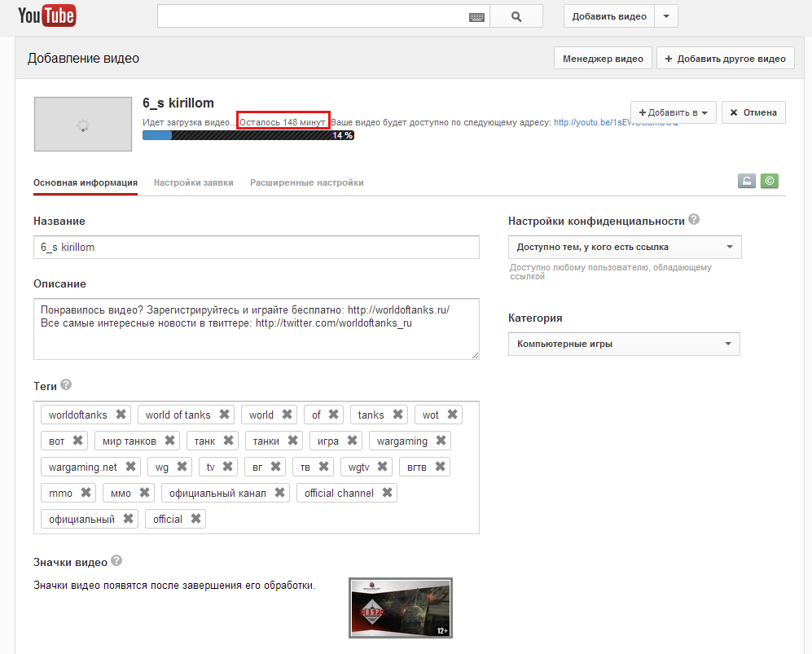Remove the Cyrillic 'вот' tag
Viewport: 812px width, 654px height.
[x=77, y=440]
